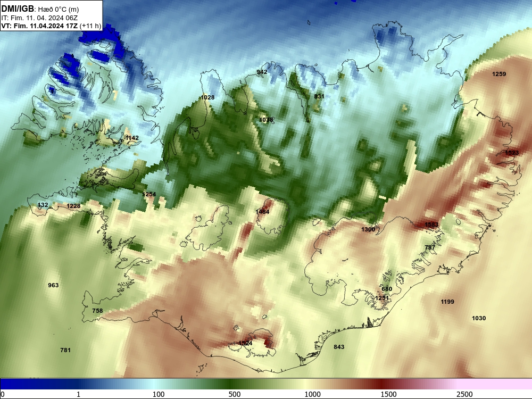This screenshot has height=399, width=532.
Task: Click the "VT: Fim. 11.04.2024 17Z (+11 h)" line
Action: (x=51, y=26)
